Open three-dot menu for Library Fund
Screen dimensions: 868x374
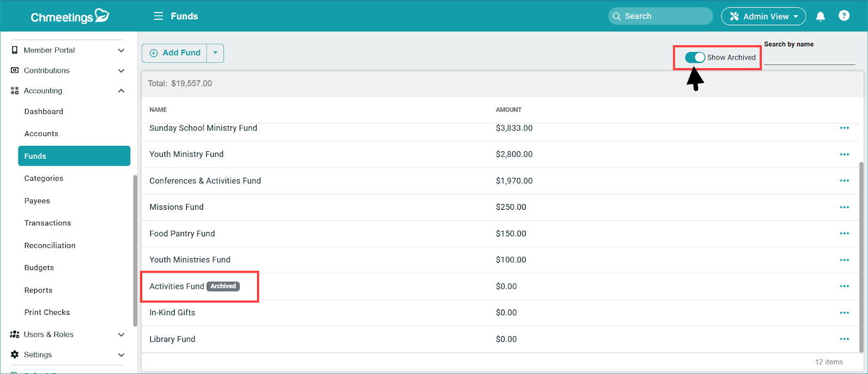click(844, 339)
